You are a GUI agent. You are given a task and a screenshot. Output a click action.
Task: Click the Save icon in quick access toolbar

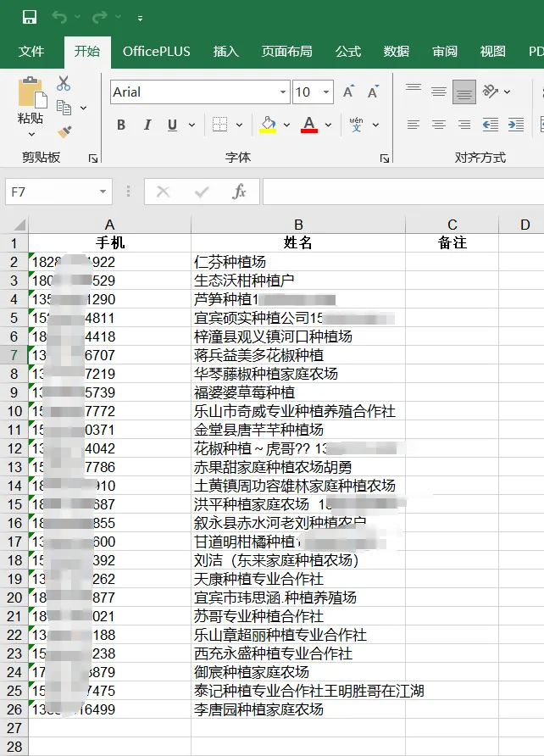[x=29, y=17]
